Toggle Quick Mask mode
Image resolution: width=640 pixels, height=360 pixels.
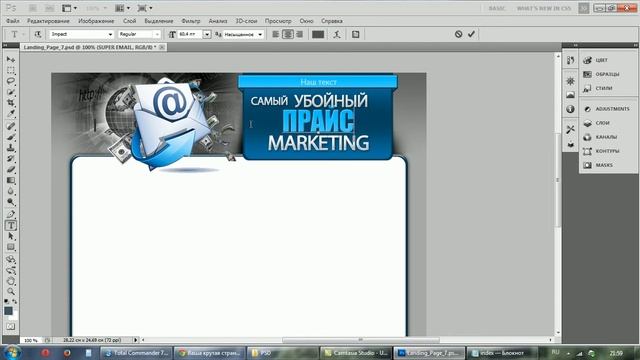tap(11, 327)
